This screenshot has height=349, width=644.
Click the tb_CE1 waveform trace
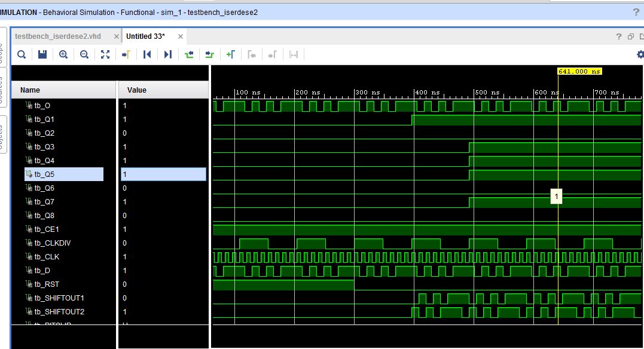click(427, 230)
